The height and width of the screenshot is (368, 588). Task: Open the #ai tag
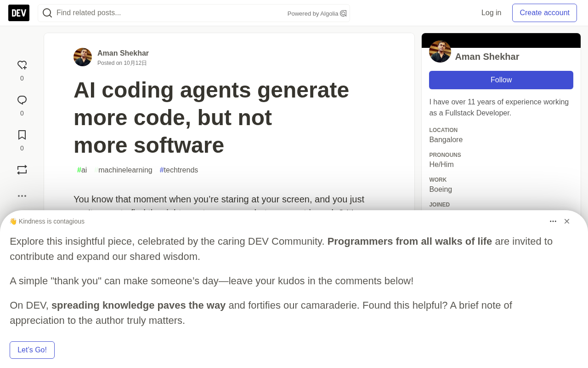(82, 170)
